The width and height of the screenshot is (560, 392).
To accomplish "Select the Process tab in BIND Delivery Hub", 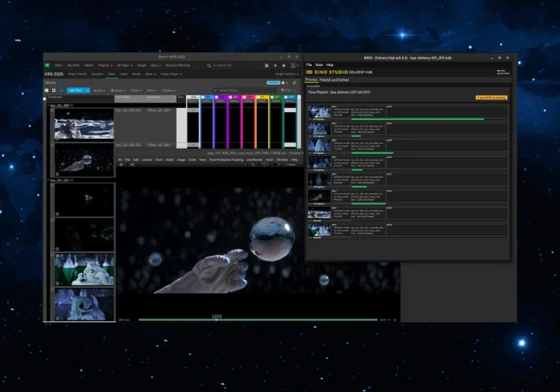I will pyautogui.click(x=311, y=79).
